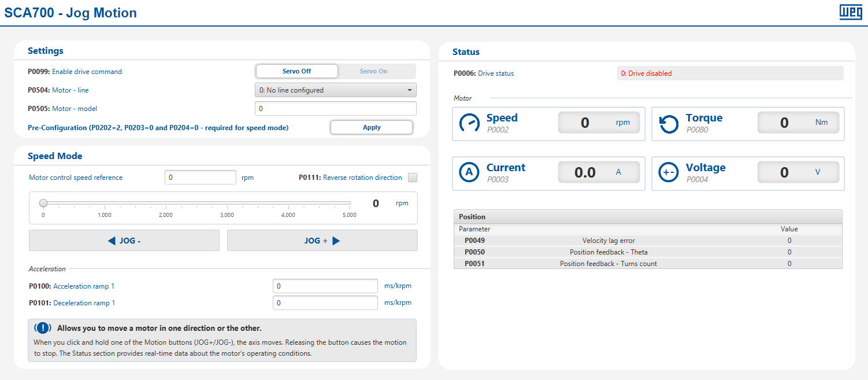
Task: Click the Speed gauge icon
Action: (469, 123)
